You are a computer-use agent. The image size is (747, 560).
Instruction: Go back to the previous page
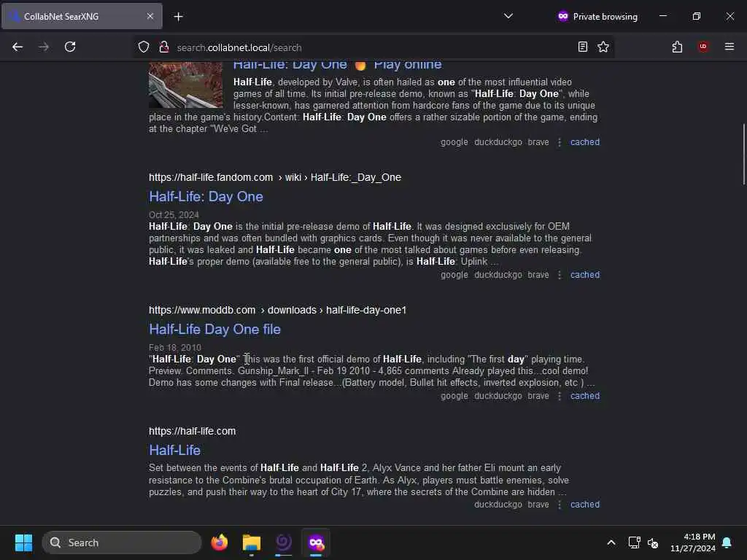(x=18, y=47)
